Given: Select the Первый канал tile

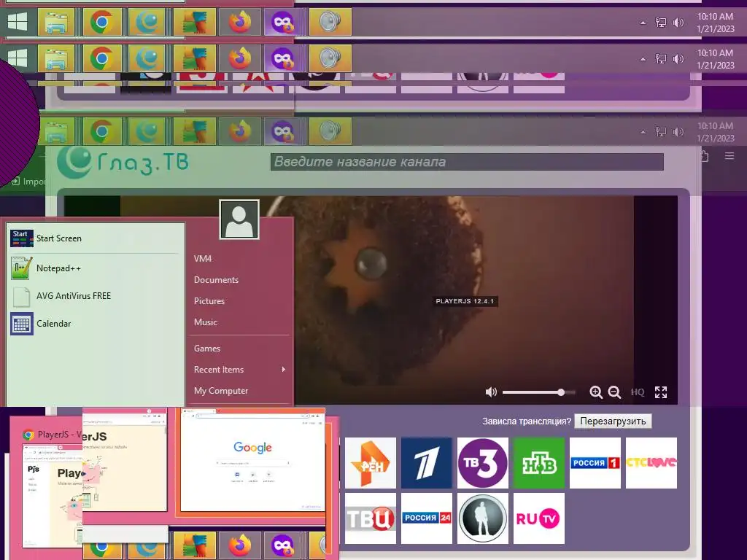Looking at the screenshot, I should [x=426, y=463].
